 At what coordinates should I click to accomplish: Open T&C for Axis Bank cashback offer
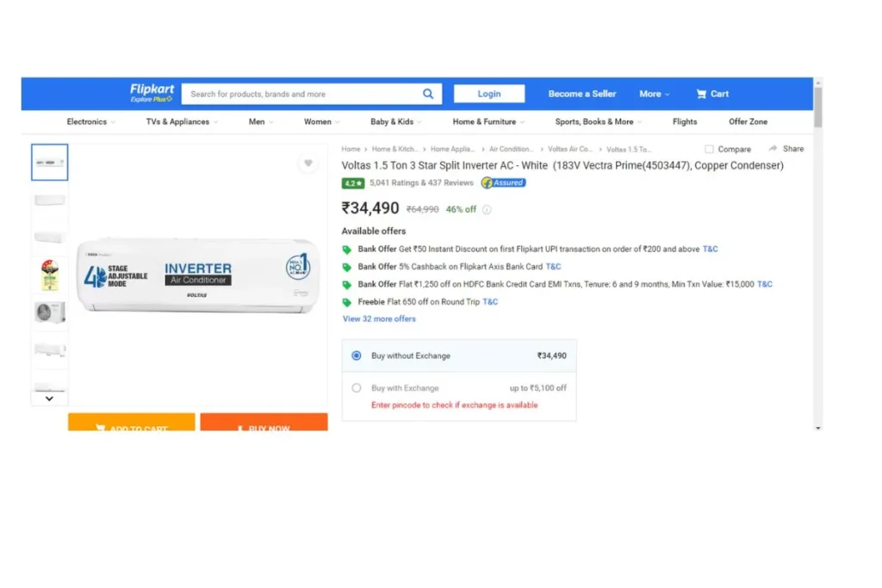click(553, 267)
